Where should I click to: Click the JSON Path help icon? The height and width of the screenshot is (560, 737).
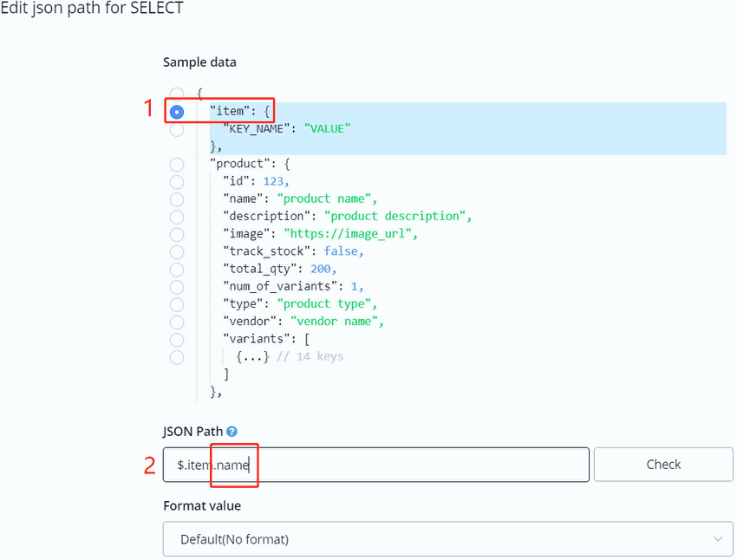click(x=232, y=432)
